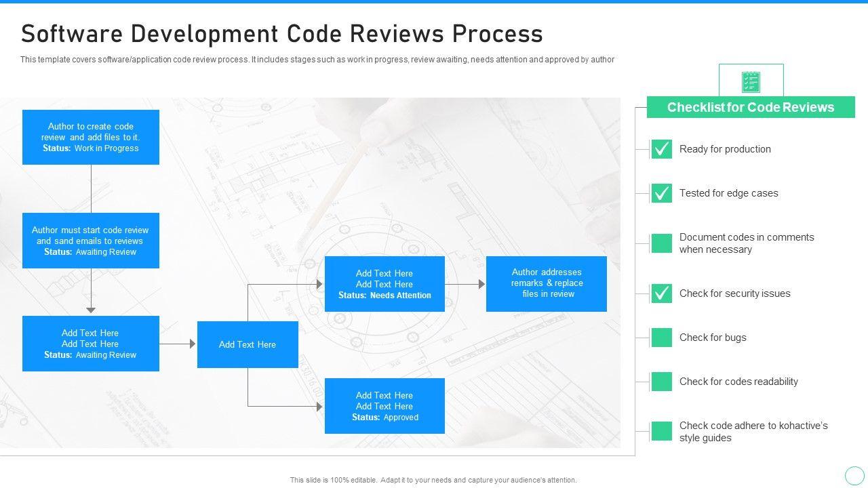Toggle the Tested for edge cases checkbox
The height and width of the screenshot is (488, 868).
[x=661, y=193]
